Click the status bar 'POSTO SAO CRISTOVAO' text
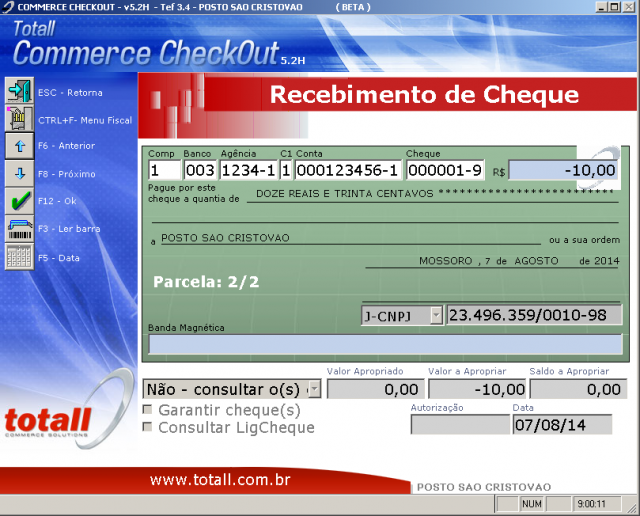640x516 pixels. click(484, 487)
